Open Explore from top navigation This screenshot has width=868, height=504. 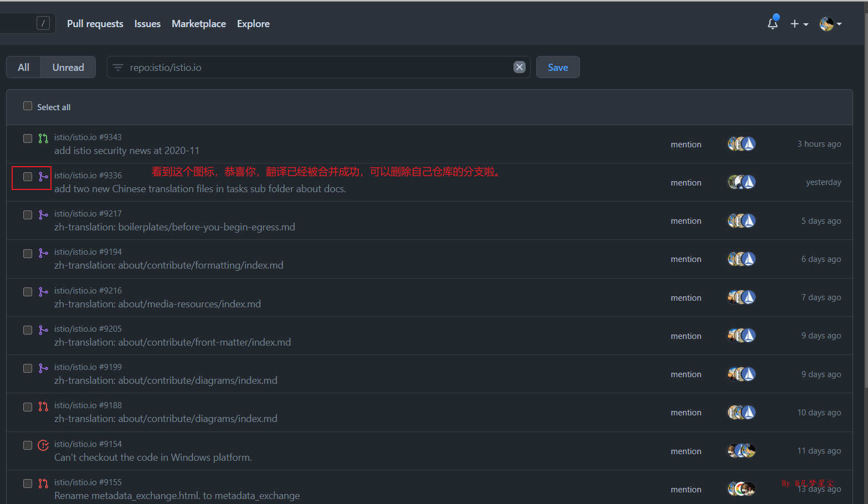pyautogui.click(x=253, y=24)
